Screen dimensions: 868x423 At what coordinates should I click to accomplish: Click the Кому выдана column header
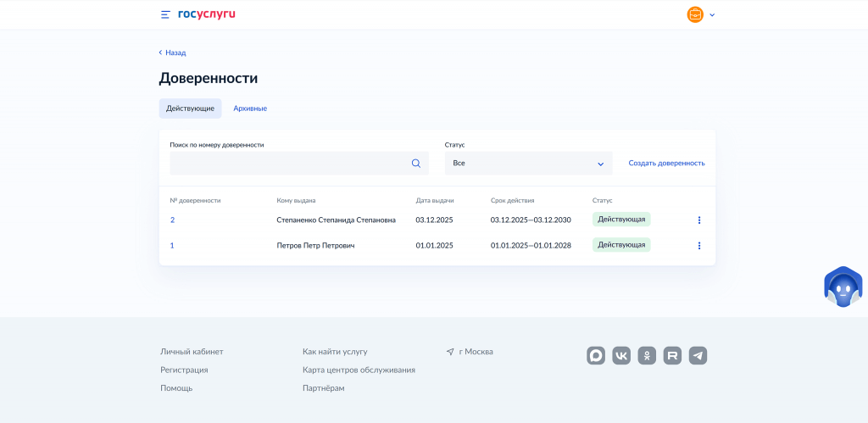[296, 200]
